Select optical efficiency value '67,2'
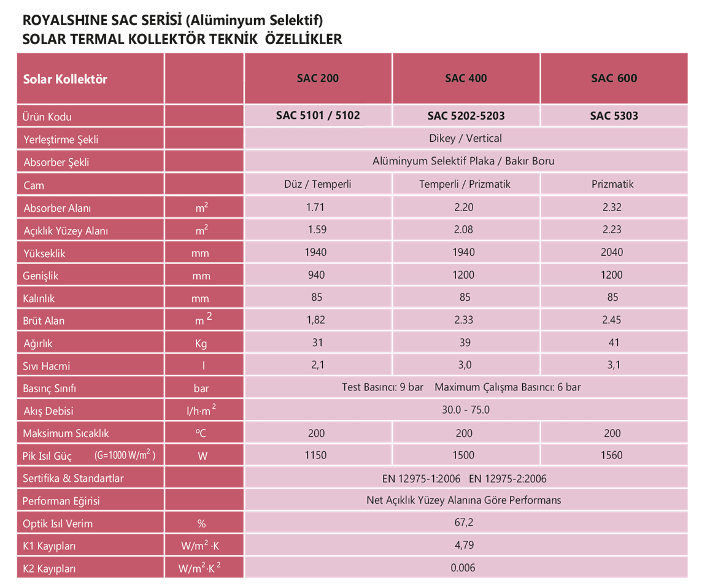Screen dimensions: 718x588 [464, 522]
